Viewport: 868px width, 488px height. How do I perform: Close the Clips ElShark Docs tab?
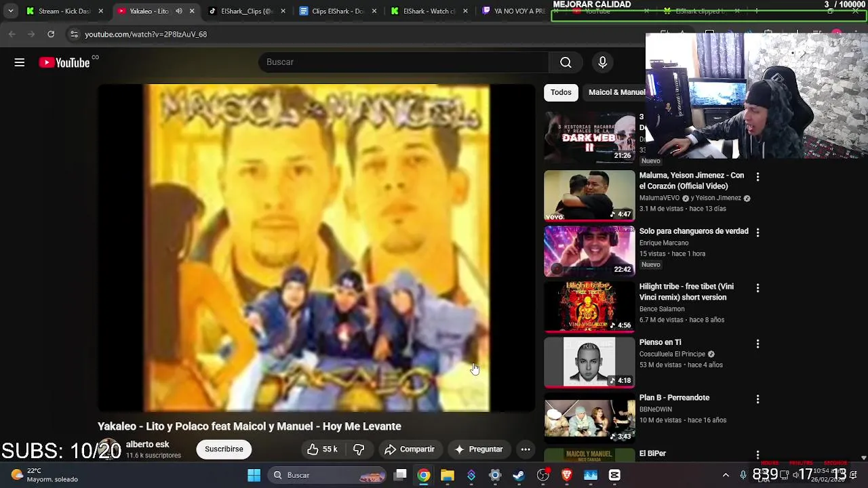coord(374,12)
